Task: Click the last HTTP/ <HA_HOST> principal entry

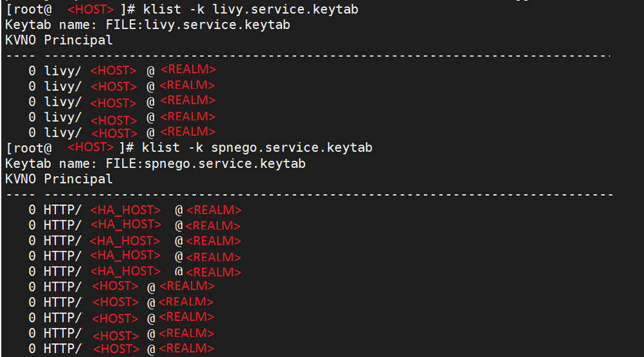Action: (x=135, y=272)
